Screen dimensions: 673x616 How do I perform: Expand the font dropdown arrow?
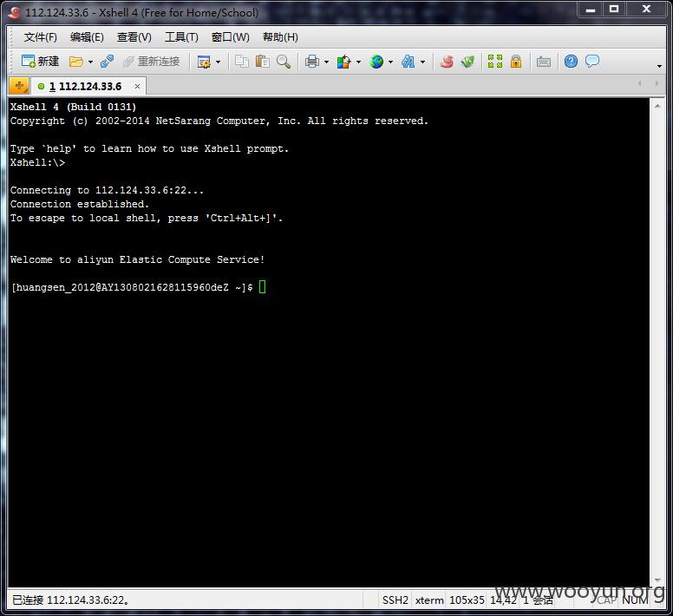tap(422, 62)
